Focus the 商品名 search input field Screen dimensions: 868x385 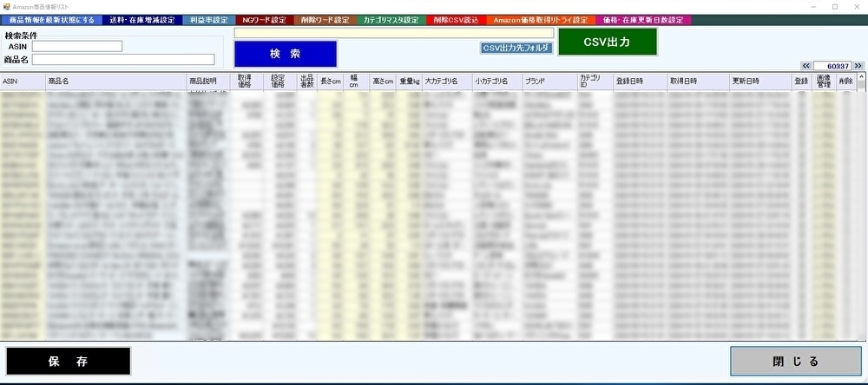(123, 59)
